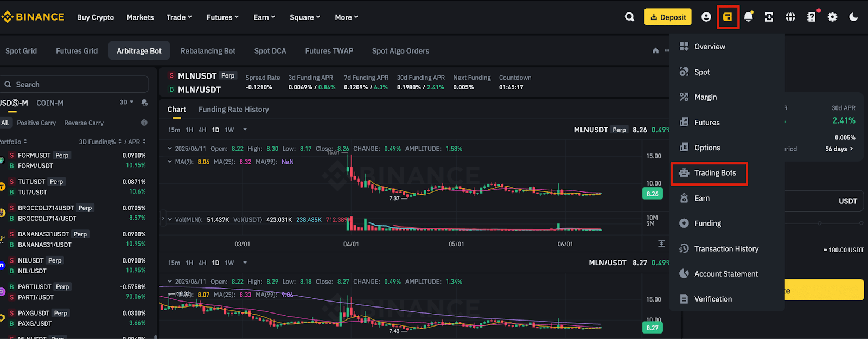Click the Earn icon in the wallet menu
The image size is (868, 339).
point(684,198)
